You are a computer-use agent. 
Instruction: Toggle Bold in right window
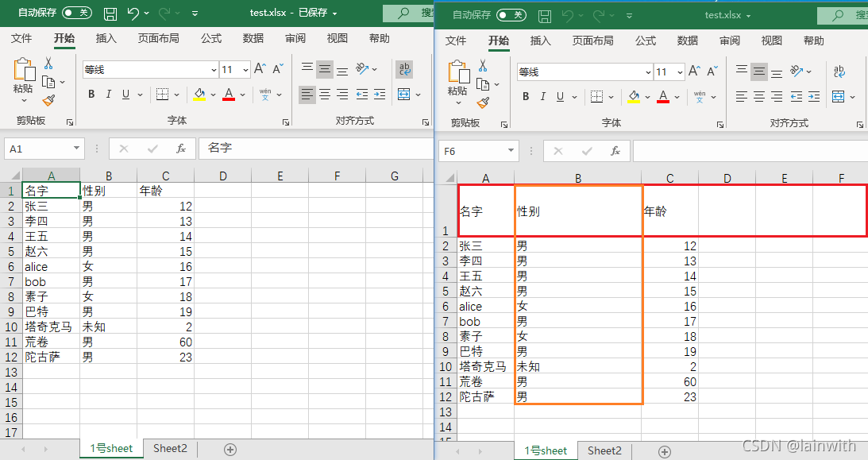(x=526, y=96)
